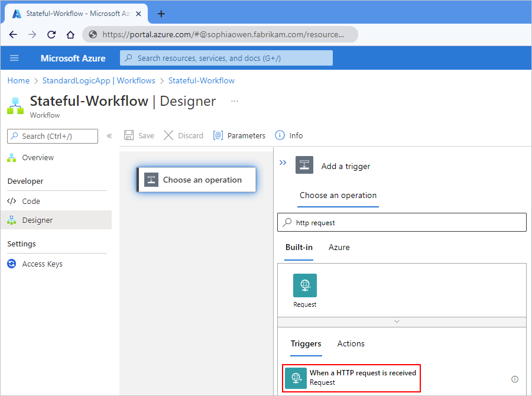Click the browser forward arrow
Viewport: 532px width, 396px height.
(x=33, y=34)
